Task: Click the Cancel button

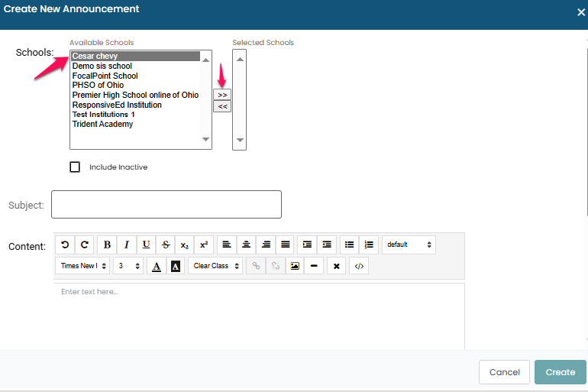Action: point(504,372)
